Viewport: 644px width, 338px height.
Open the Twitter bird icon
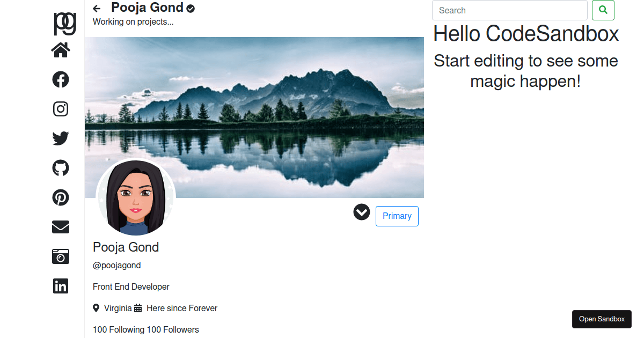coord(61,138)
